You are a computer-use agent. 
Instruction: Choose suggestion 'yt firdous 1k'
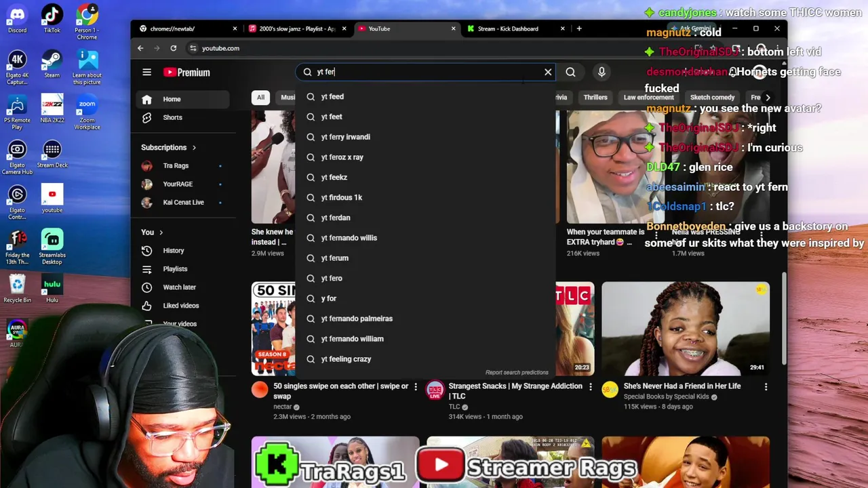(x=425, y=197)
